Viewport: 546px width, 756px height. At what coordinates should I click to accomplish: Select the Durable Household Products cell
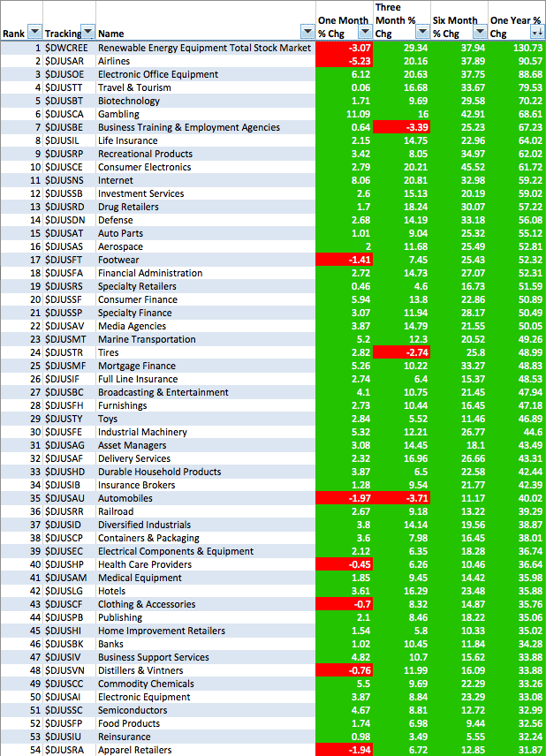(206, 472)
